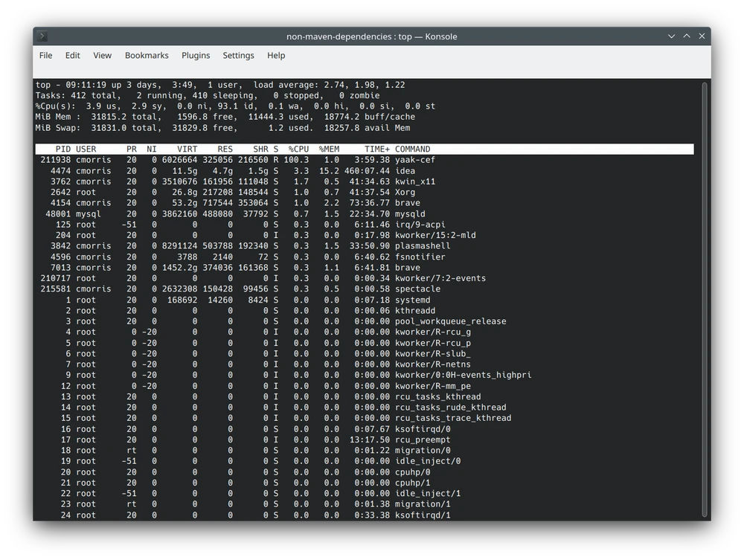Viewport: 744px width, 560px height.
Task: Click the terminal vertical scrollbar
Action: click(x=705, y=300)
